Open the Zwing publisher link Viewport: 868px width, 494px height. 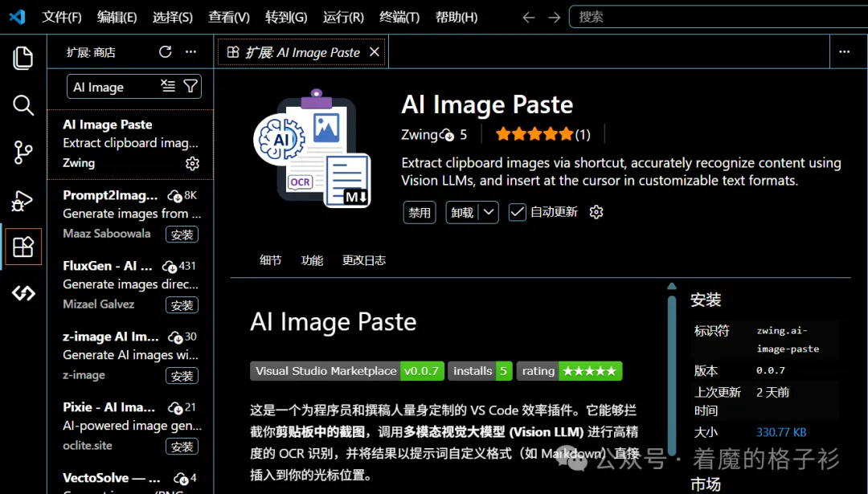coord(420,134)
